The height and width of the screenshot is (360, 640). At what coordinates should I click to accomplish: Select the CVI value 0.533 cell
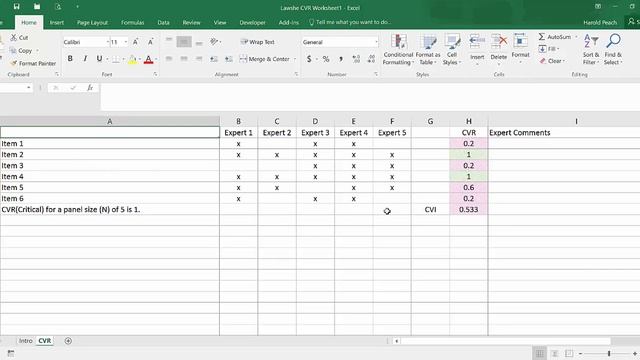point(469,209)
